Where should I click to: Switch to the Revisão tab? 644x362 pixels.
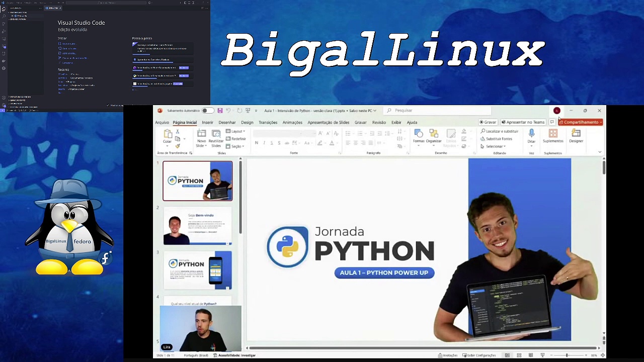pyautogui.click(x=379, y=122)
